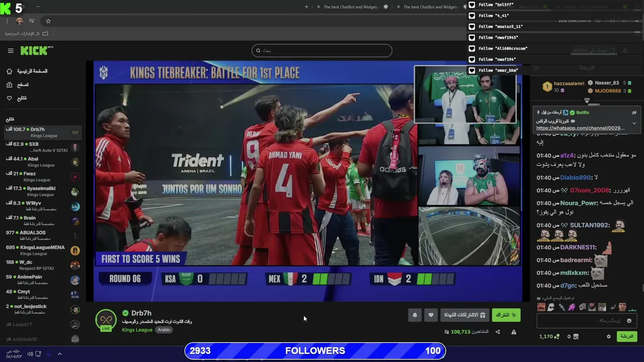Open AnimePain channel in sidebar
The height and width of the screenshot is (362, 644).
click(42, 280)
